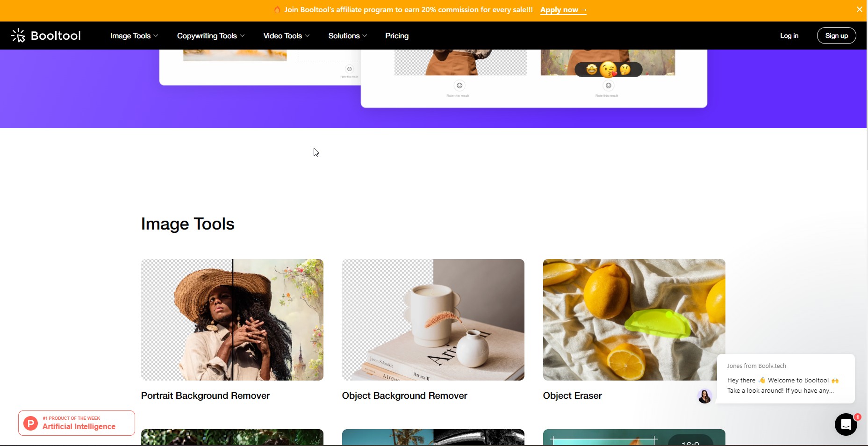Expand the Video Tools dropdown

[x=287, y=36]
